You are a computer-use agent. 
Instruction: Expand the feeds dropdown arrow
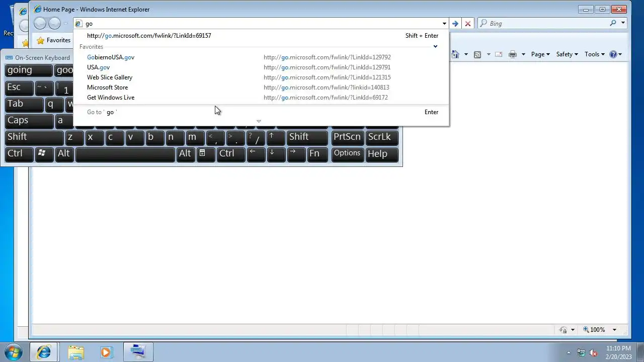488,54
